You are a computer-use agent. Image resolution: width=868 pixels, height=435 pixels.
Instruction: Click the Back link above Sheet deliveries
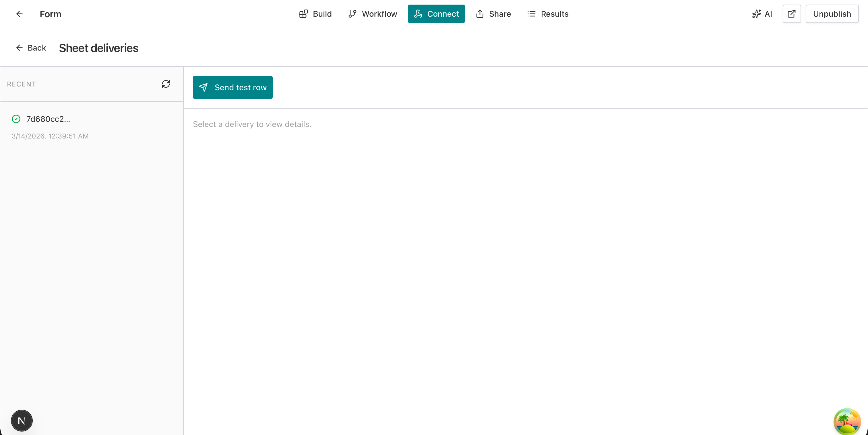(31, 47)
